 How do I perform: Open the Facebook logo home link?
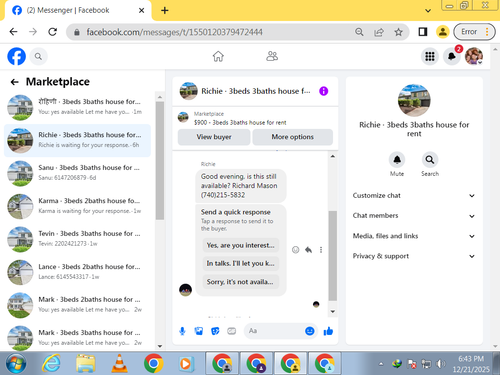[16, 56]
